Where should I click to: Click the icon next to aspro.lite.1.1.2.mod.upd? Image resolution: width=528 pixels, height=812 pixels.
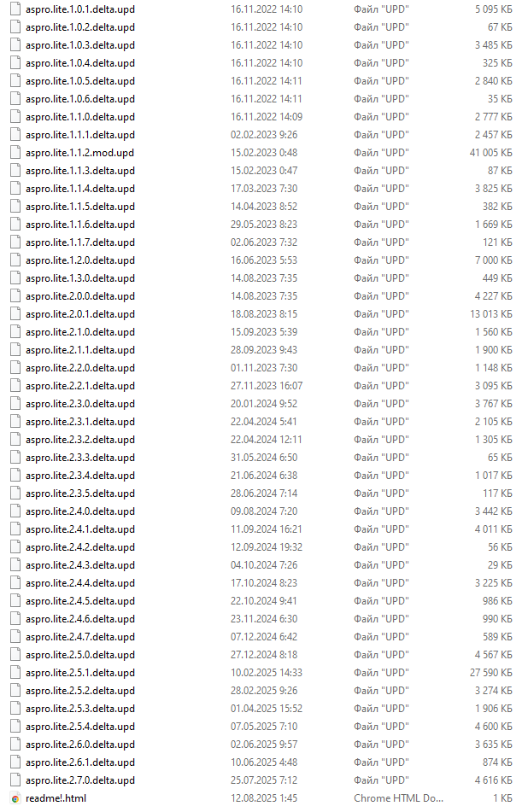(15, 153)
